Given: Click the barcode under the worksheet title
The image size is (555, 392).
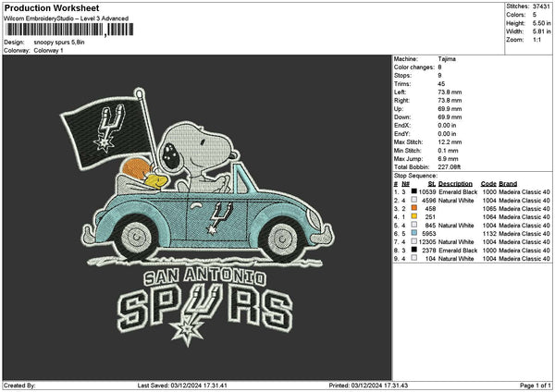Looking at the screenshot, I should (69, 30).
